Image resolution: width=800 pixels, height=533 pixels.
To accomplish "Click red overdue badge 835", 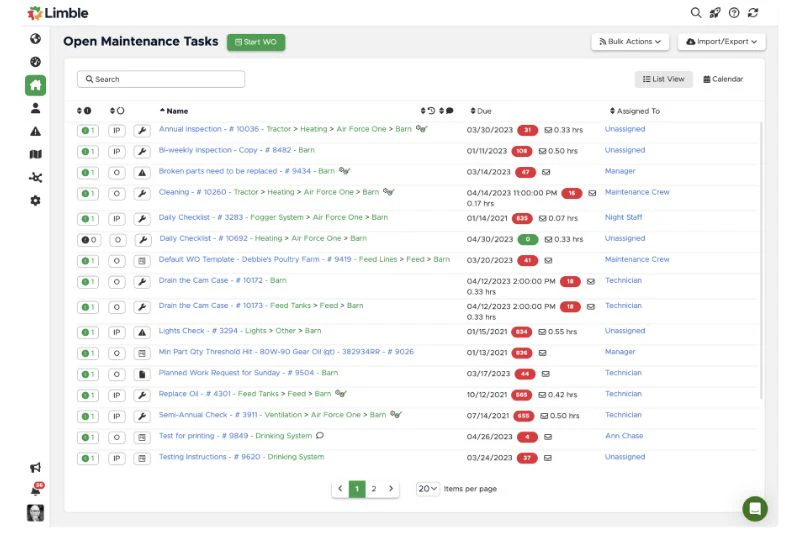I will (522, 218).
